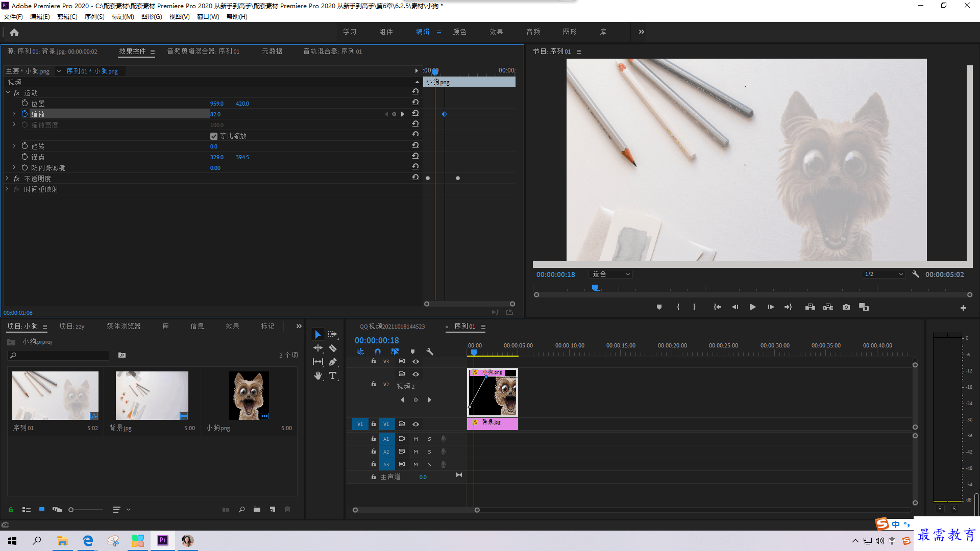Reset the Scale parameter
This screenshot has width=980, height=551.
(415, 113)
